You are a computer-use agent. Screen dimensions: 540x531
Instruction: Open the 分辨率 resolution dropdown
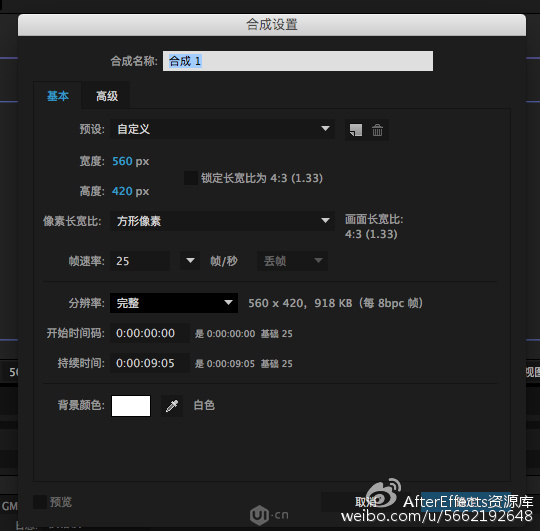coord(174,303)
